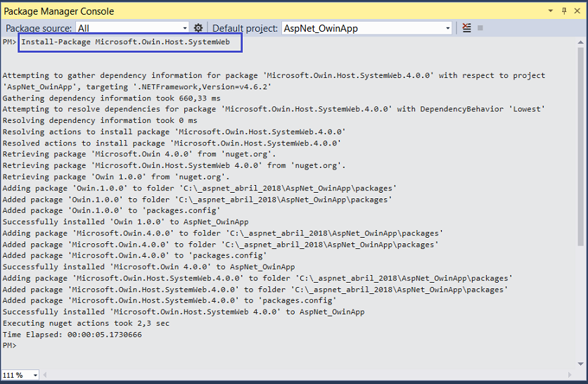Open the window position dropdown arrow
This screenshot has height=384, width=588.
(551, 11)
